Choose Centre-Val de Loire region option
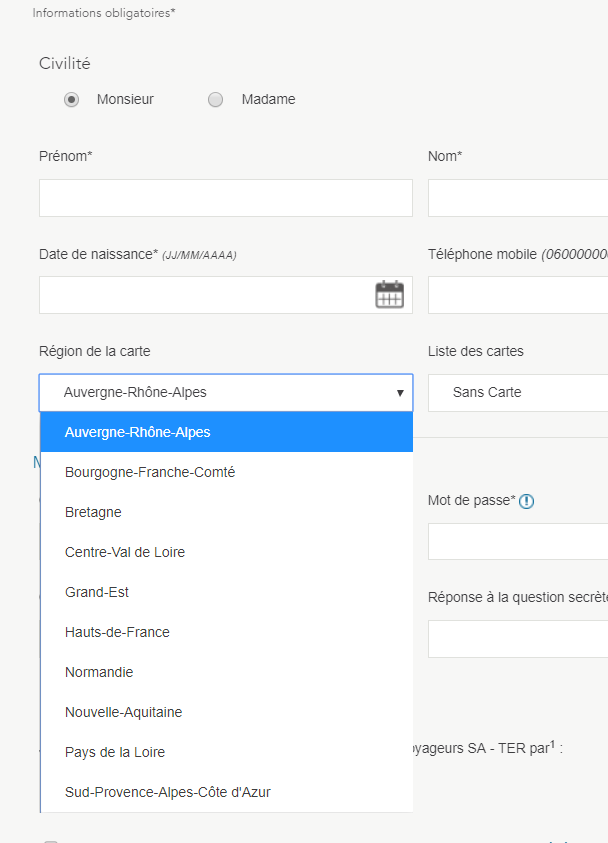Screen dimensions: 608x843 (x=227, y=552)
